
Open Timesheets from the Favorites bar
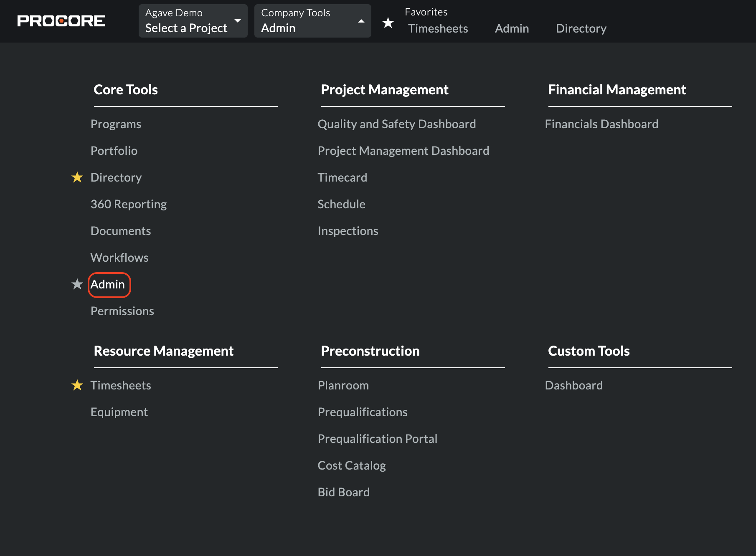[x=438, y=28]
